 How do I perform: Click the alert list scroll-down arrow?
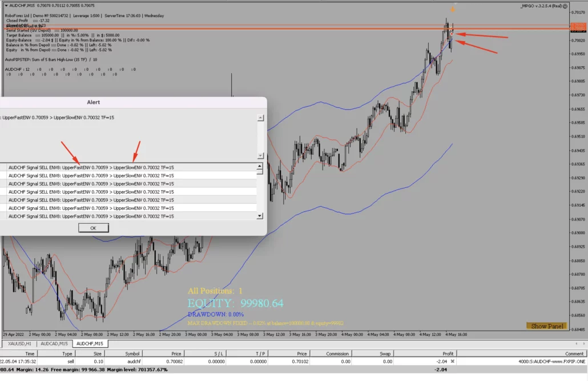click(x=260, y=216)
